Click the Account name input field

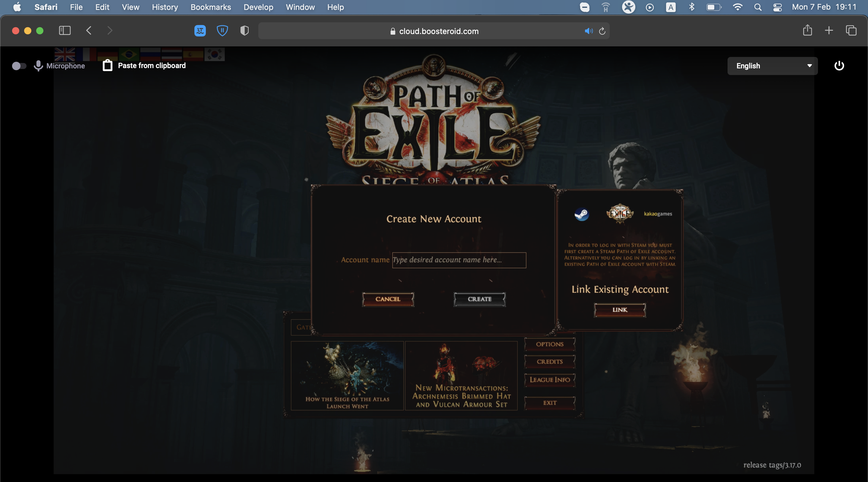coord(459,260)
